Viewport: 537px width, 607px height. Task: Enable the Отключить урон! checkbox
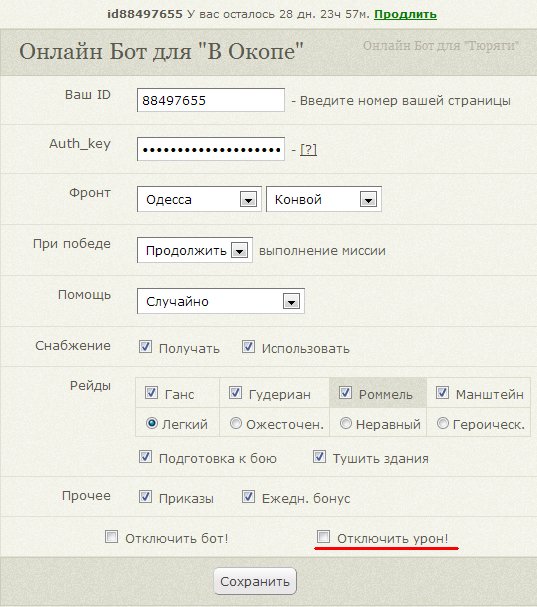pyautogui.click(x=323, y=537)
